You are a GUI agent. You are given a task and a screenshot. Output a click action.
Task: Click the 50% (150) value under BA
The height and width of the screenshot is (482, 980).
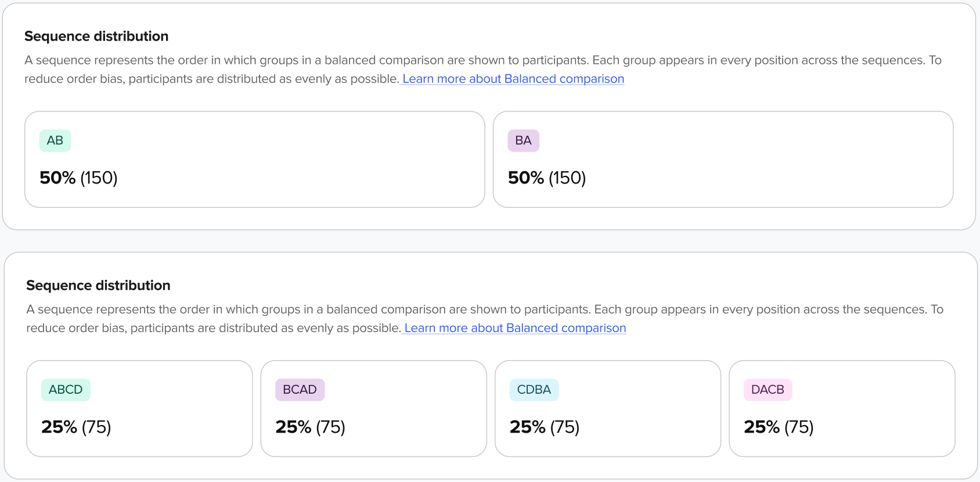point(547,178)
